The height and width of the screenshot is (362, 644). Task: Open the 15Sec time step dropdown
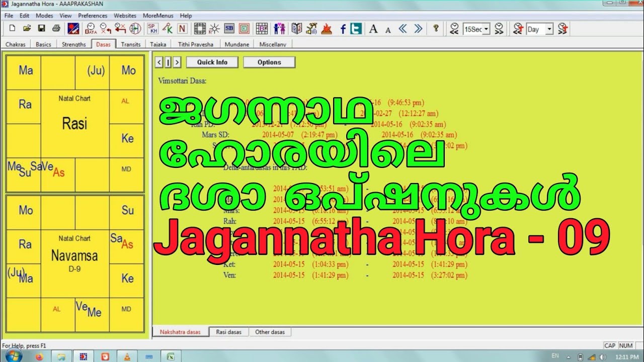tap(486, 29)
